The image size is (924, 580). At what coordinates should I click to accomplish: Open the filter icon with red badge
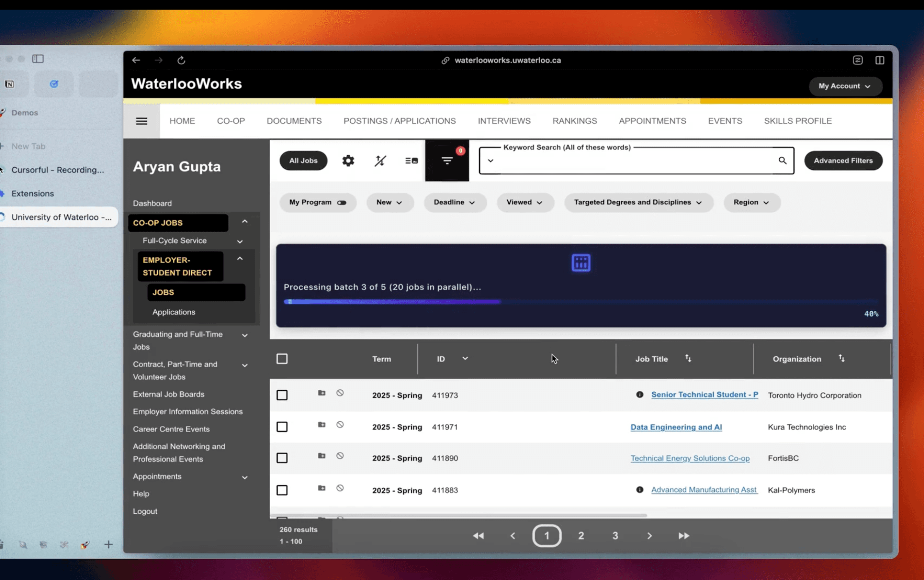447,160
